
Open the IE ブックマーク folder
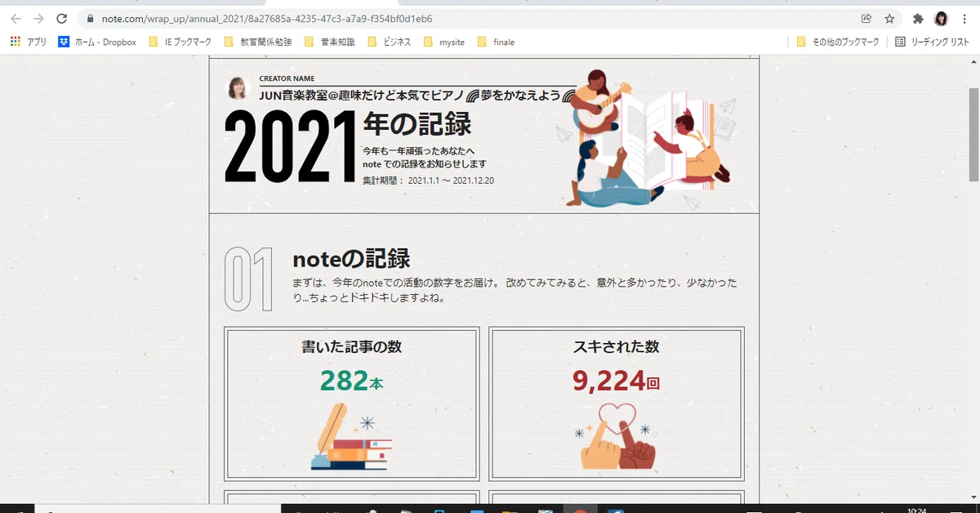180,42
